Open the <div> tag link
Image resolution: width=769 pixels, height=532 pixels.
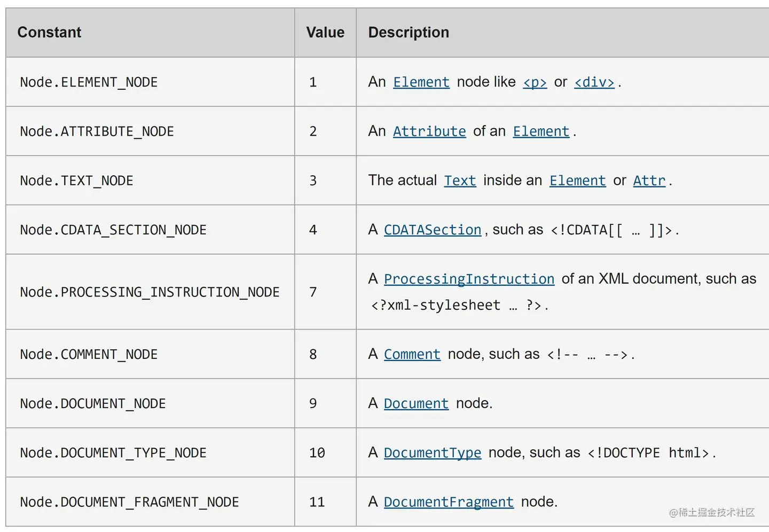pyautogui.click(x=594, y=82)
